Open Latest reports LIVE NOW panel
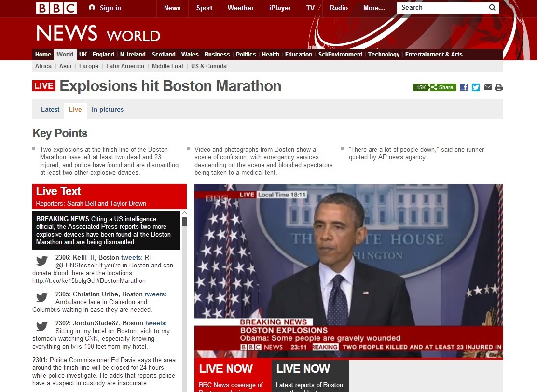Screen dimensions: 537x392 (311, 376)
